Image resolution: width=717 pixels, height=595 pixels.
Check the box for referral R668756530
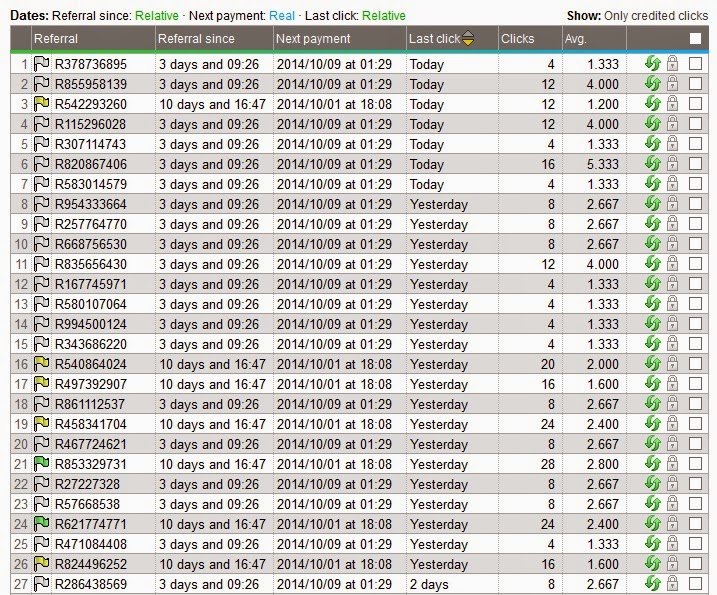pos(695,243)
